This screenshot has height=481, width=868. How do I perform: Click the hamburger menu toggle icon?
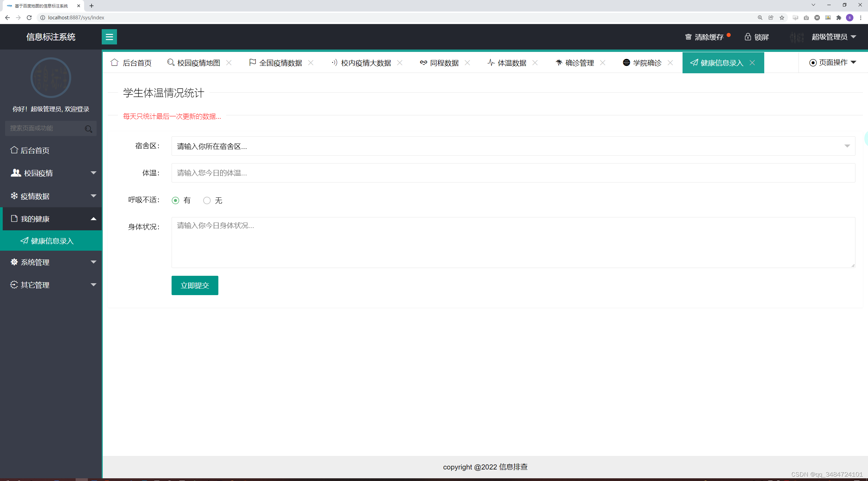pos(109,37)
